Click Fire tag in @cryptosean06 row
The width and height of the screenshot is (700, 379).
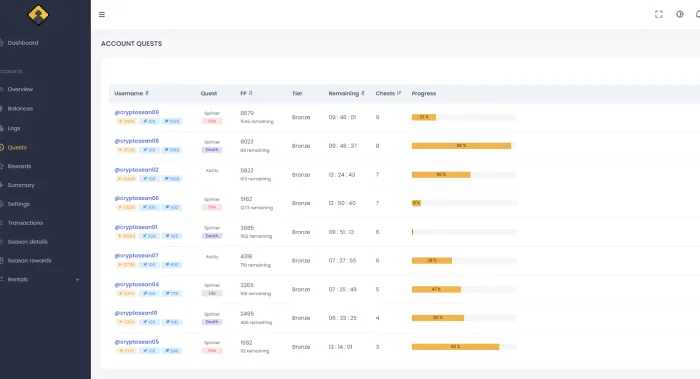[212, 207]
